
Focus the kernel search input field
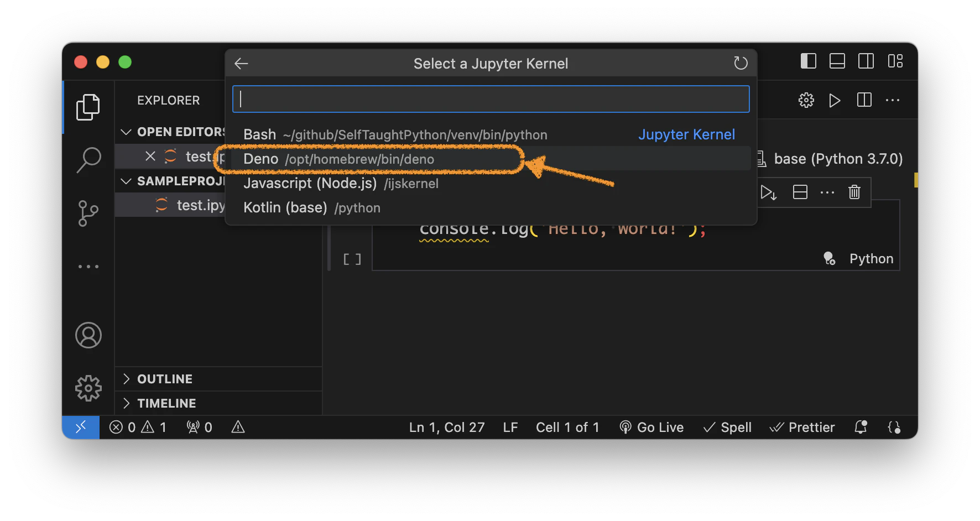coord(491,99)
